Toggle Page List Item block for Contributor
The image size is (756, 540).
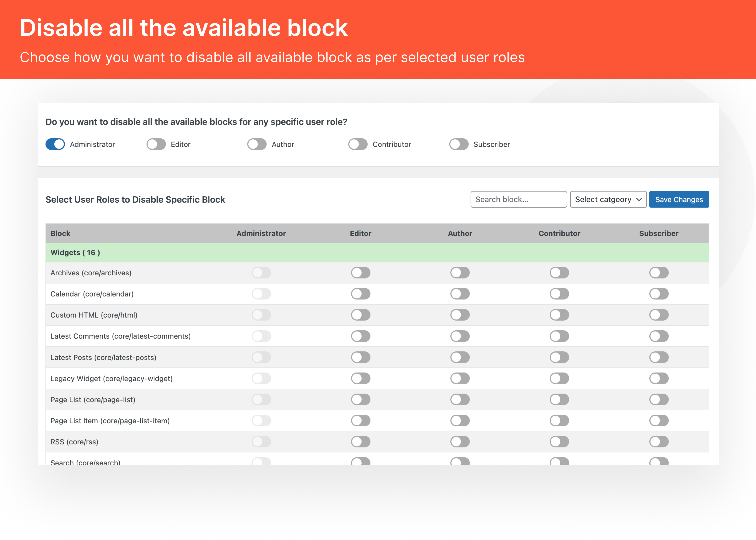[x=559, y=421]
